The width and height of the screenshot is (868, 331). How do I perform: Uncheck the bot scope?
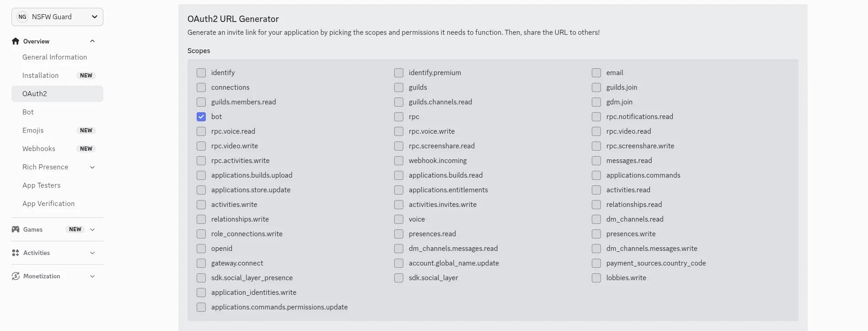tap(201, 116)
